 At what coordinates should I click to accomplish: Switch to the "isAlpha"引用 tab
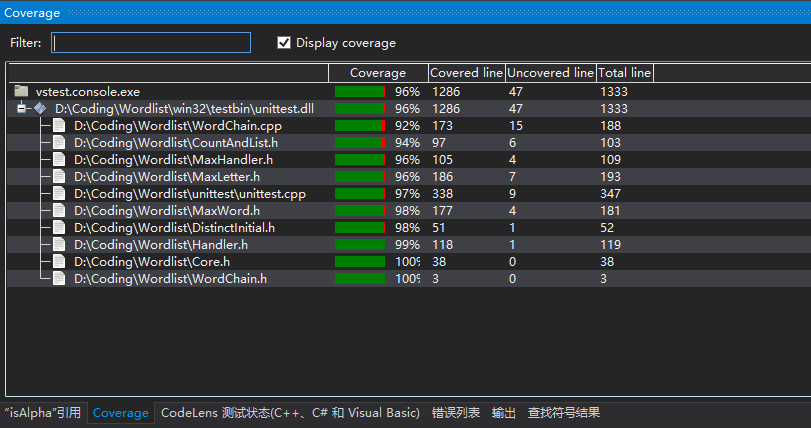43,413
